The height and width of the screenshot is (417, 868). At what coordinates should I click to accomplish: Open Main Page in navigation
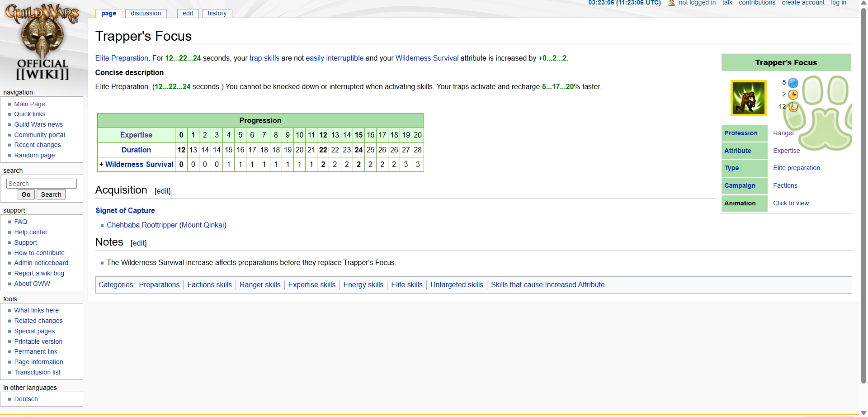pyautogui.click(x=29, y=104)
